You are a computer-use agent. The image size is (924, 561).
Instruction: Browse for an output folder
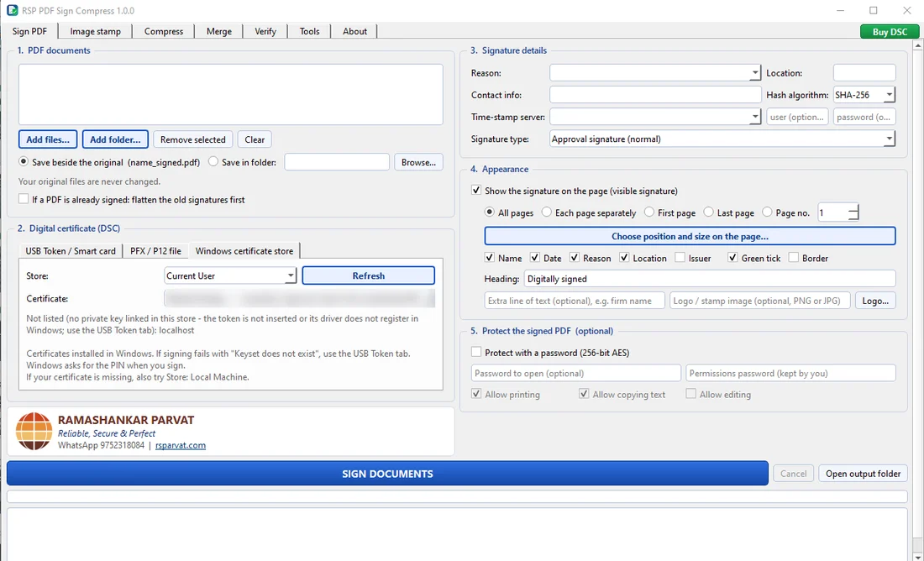[x=418, y=162]
